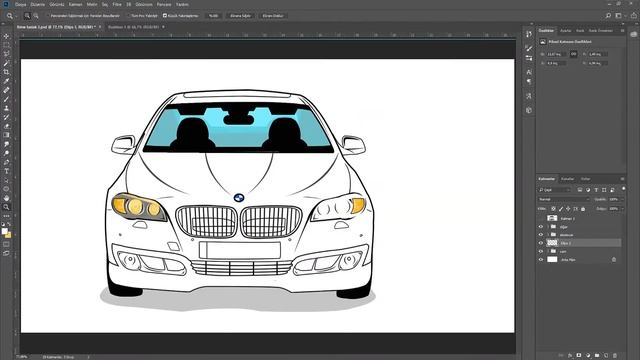Click delete layer trash icon
This screenshot has width=640, height=360.
(615, 356)
